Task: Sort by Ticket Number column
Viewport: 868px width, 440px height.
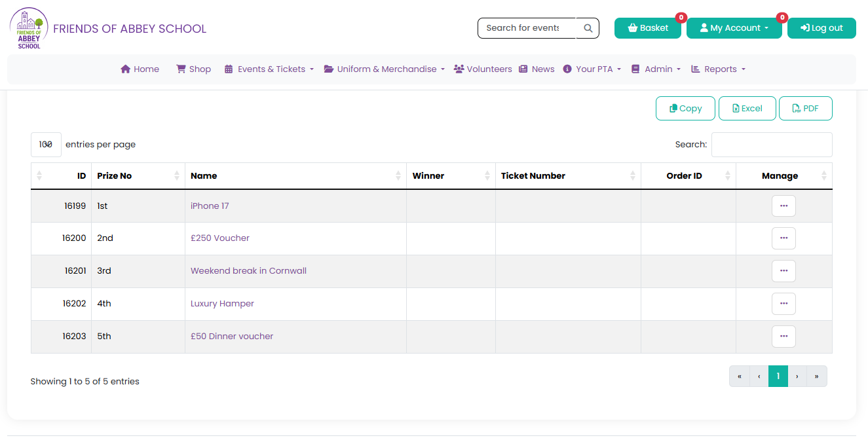Action: (x=568, y=175)
